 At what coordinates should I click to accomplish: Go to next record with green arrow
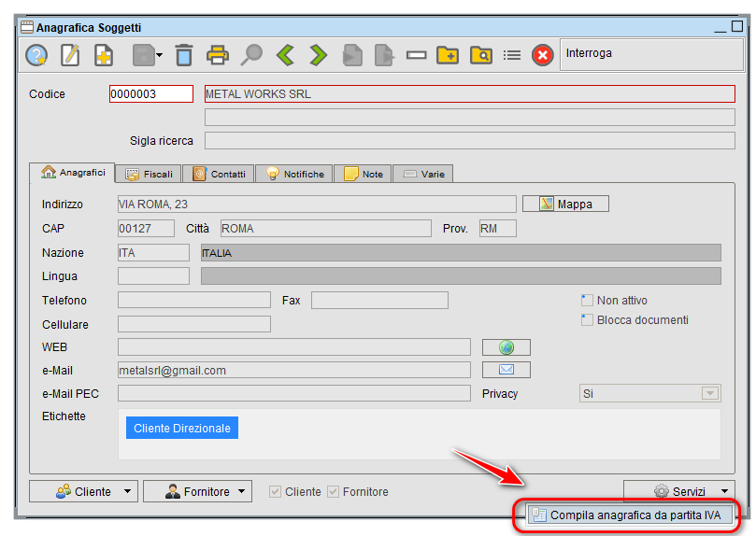pos(319,55)
